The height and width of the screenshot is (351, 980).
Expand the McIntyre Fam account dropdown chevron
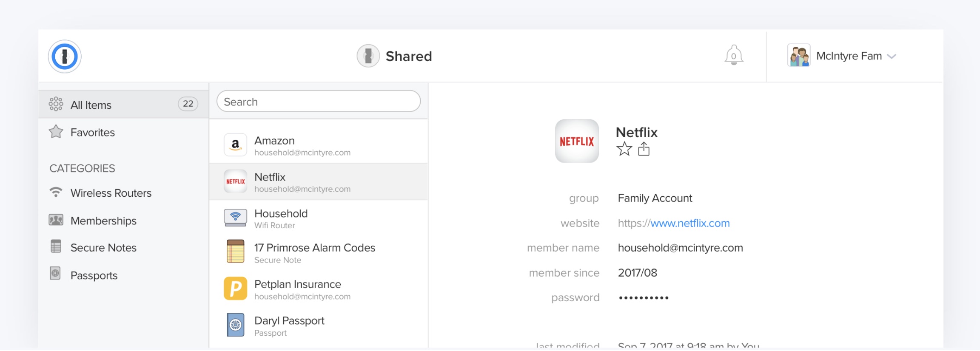point(892,57)
